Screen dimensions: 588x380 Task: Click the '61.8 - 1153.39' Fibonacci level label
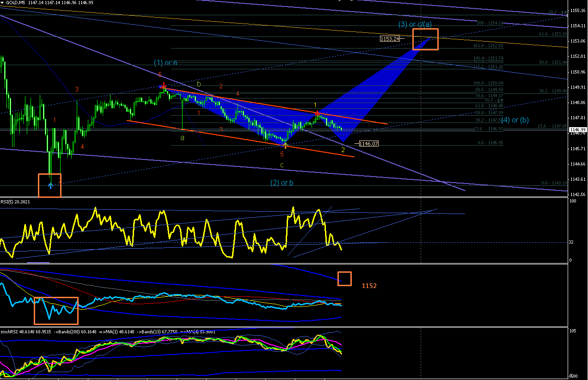click(554, 34)
